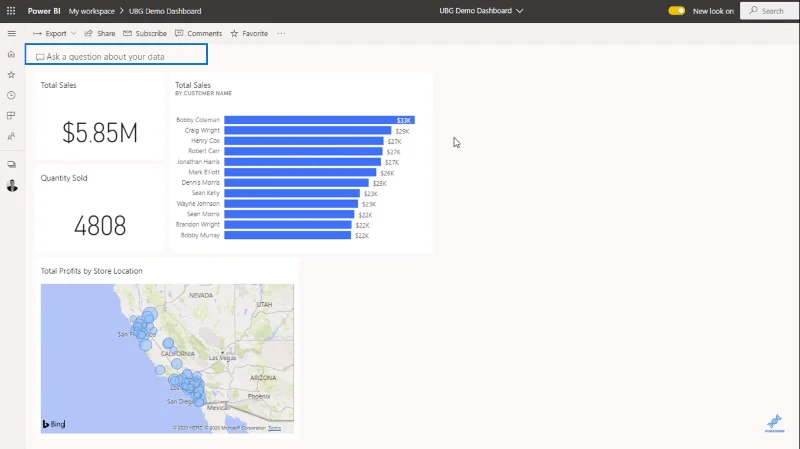Open My workspace avatar in sidebar
Screen dimensions: 800x449
coord(12,185)
